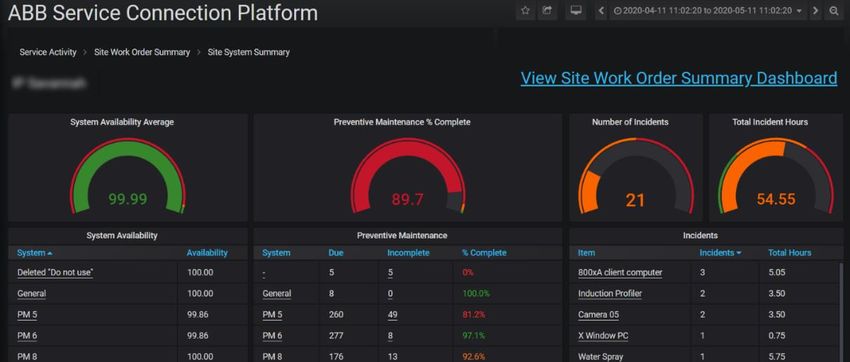The height and width of the screenshot is (362, 850).
Task: Open General link in Preventive Maintenance table
Action: click(277, 294)
